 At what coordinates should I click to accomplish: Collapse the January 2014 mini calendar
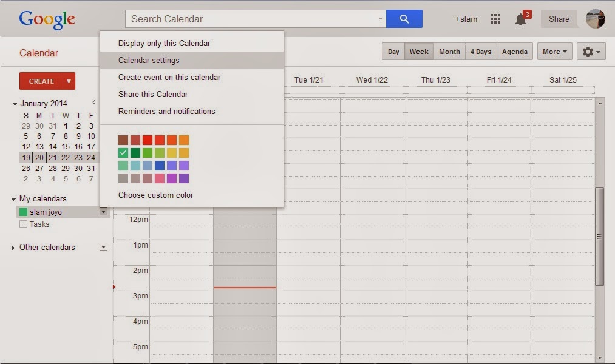click(x=15, y=104)
